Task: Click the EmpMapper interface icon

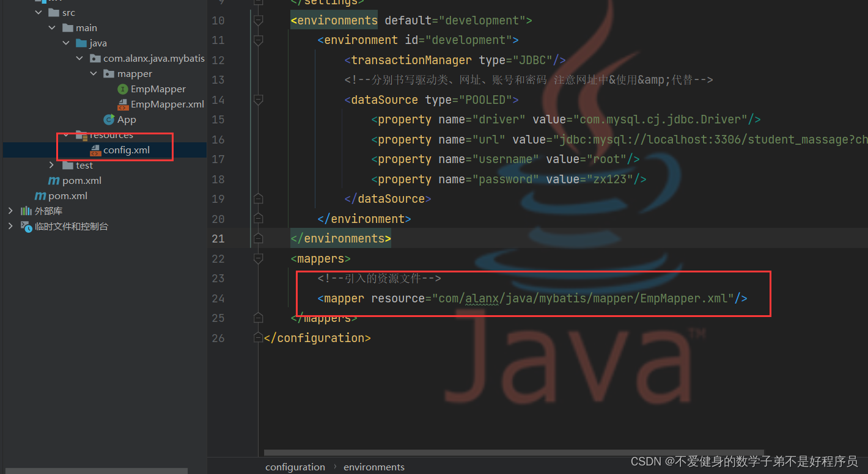Action: coord(122,89)
